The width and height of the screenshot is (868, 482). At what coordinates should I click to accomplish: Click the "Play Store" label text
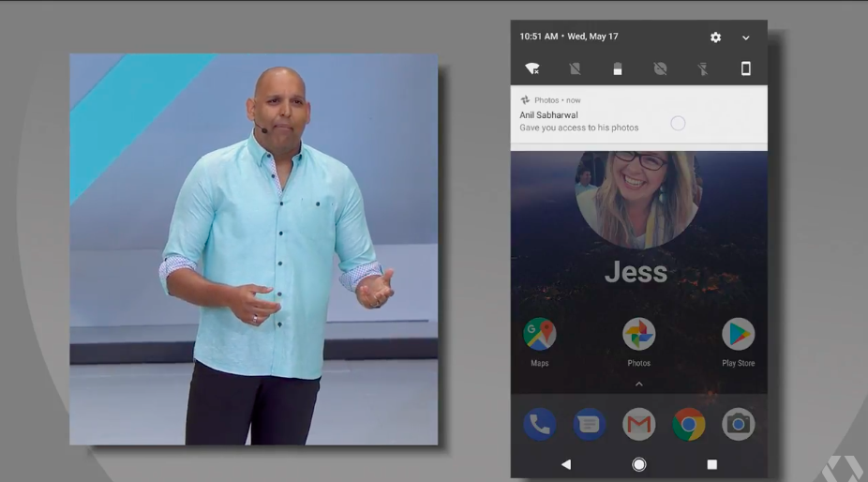click(738, 363)
